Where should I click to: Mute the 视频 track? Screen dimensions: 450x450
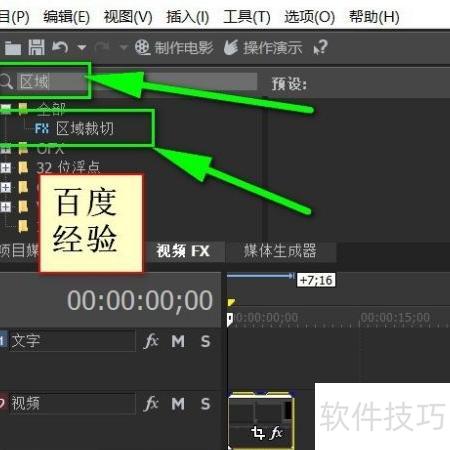pyautogui.click(x=178, y=404)
